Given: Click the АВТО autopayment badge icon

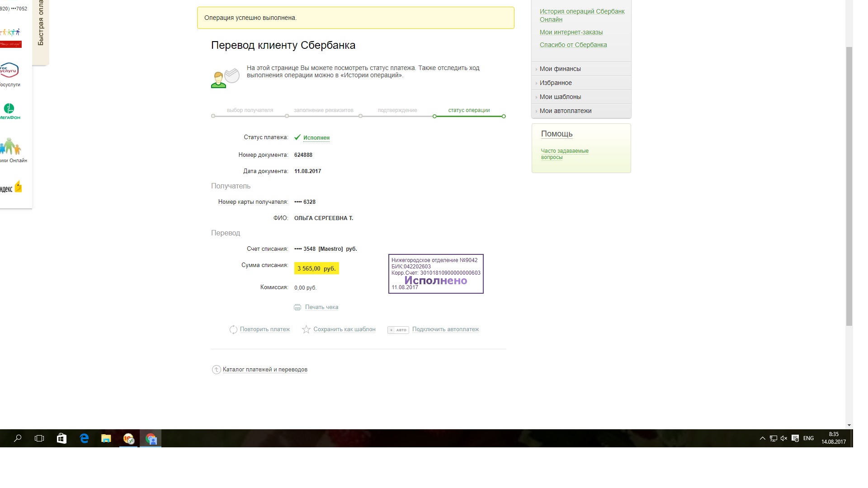Looking at the screenshot, I should pyautogui.click(x=398, y=330).
